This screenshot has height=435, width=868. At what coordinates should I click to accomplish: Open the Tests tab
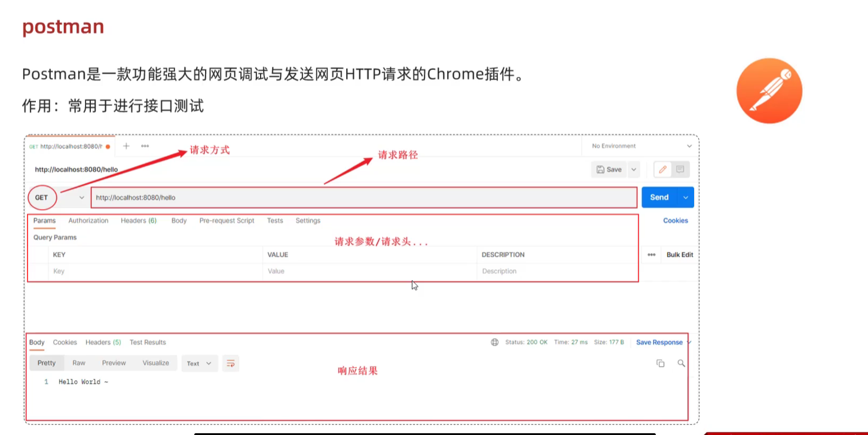(275, 221)
